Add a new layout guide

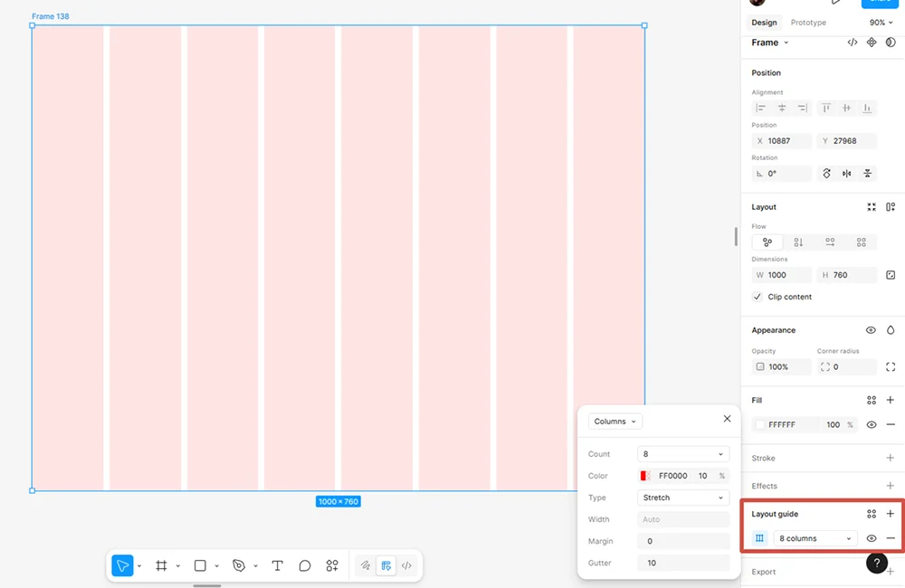pos(891,514)
